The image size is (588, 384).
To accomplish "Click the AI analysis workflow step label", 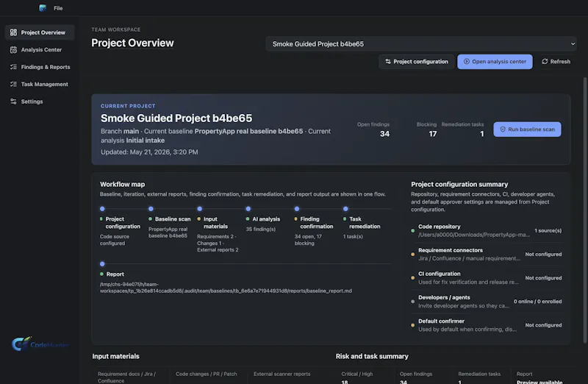I will point(266,218).
